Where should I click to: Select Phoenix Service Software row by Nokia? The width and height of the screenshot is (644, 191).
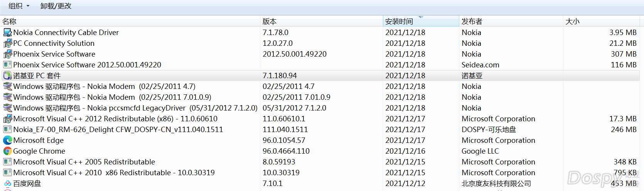pos(54,54)
